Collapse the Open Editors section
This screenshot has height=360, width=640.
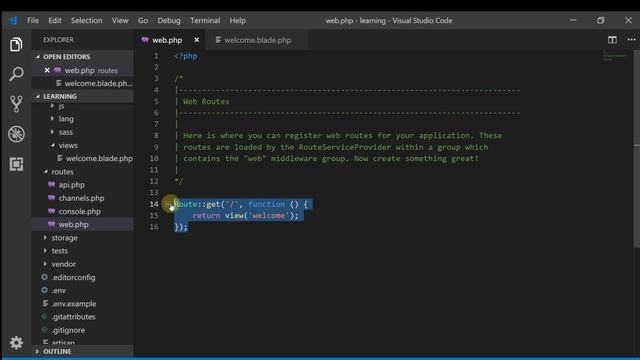pyautogui.click(x=83, y=57)
